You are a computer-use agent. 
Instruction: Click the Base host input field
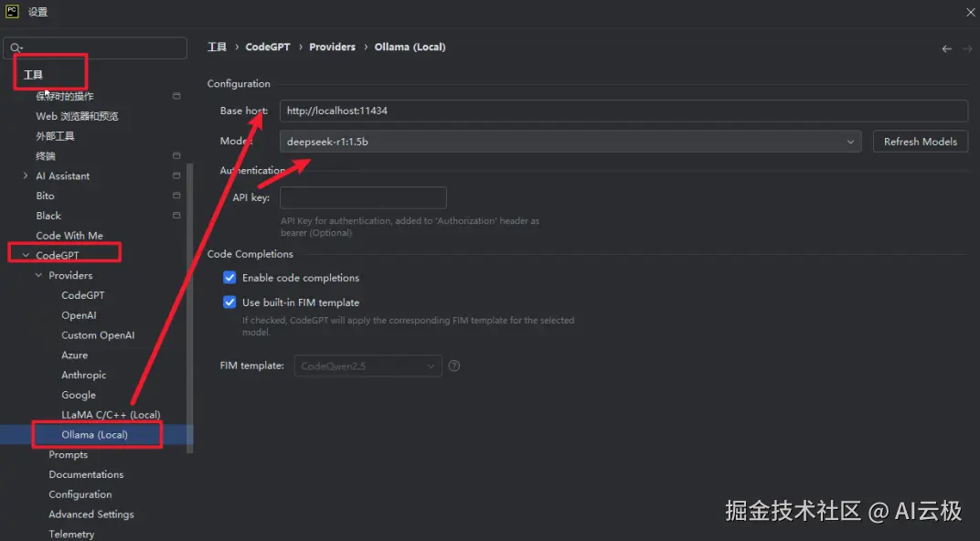[623, 111]
